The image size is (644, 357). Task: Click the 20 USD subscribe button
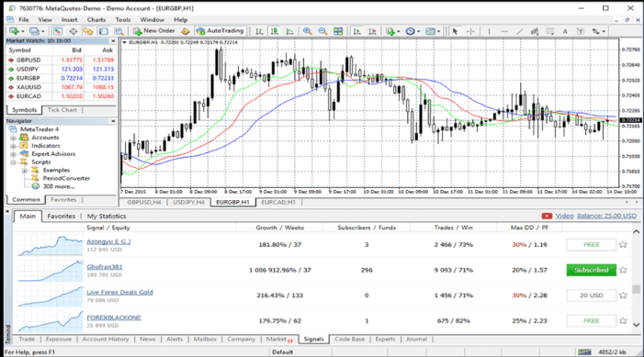pos(591,296)
